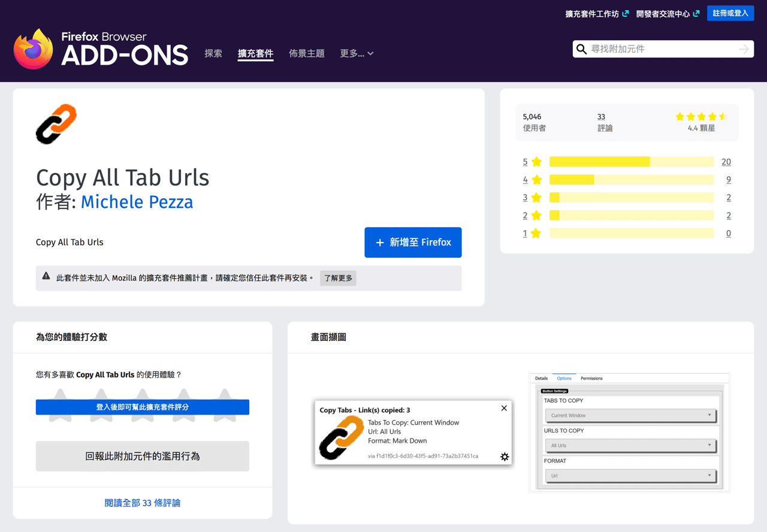Open author page for Michele Pezza
The width and height of the screenshot is (767, 532).
pos(137,202)
